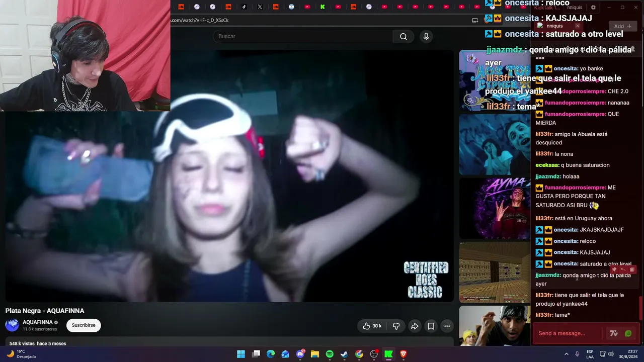Open Steam from the taskbar

point(344,354)
